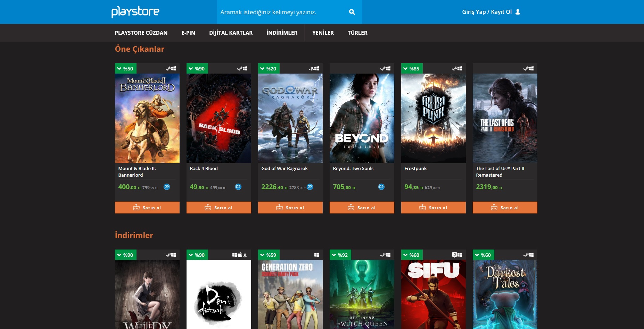This screenshot has height=329, width=644.
Task: Click Windows icon on Generation Zero card
Action: (x=316, y=255)
